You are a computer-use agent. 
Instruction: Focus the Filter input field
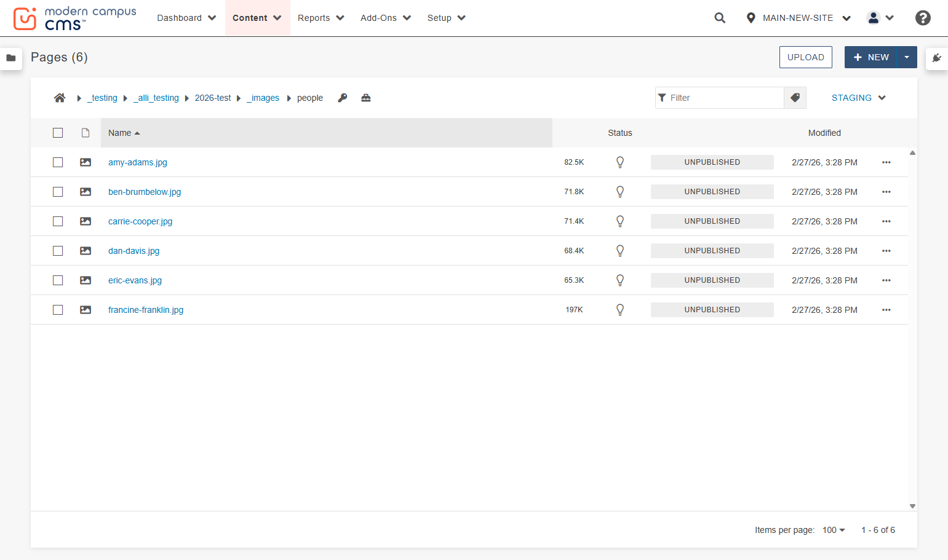pos(720,98)
